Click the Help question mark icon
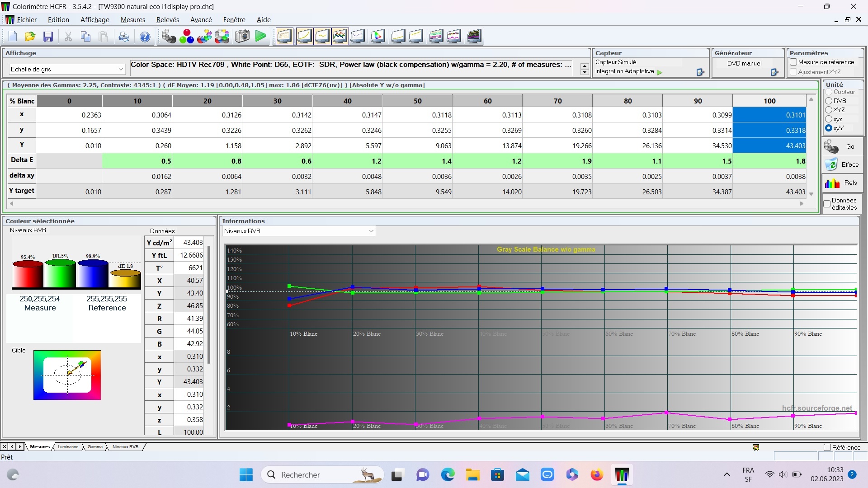The height and width of the screenshot is (488, 868). [x=145, y=37]
